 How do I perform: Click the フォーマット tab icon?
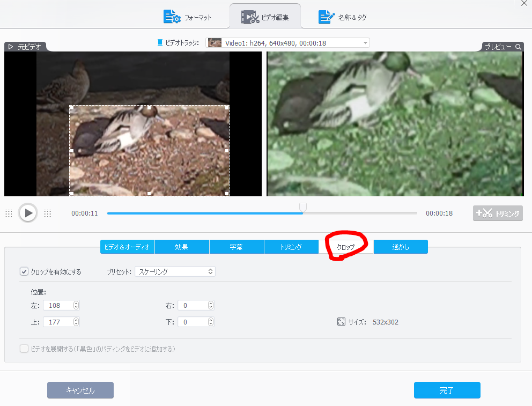point(172,17)
